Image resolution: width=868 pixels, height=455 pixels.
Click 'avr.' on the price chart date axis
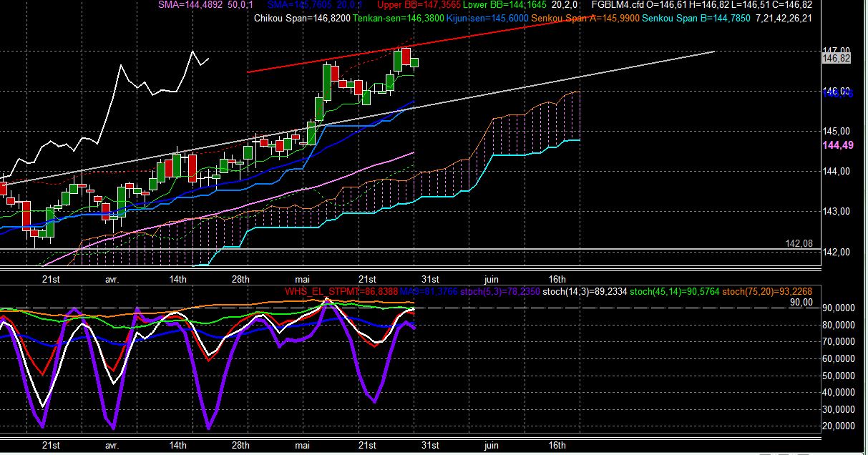[112, 279]
